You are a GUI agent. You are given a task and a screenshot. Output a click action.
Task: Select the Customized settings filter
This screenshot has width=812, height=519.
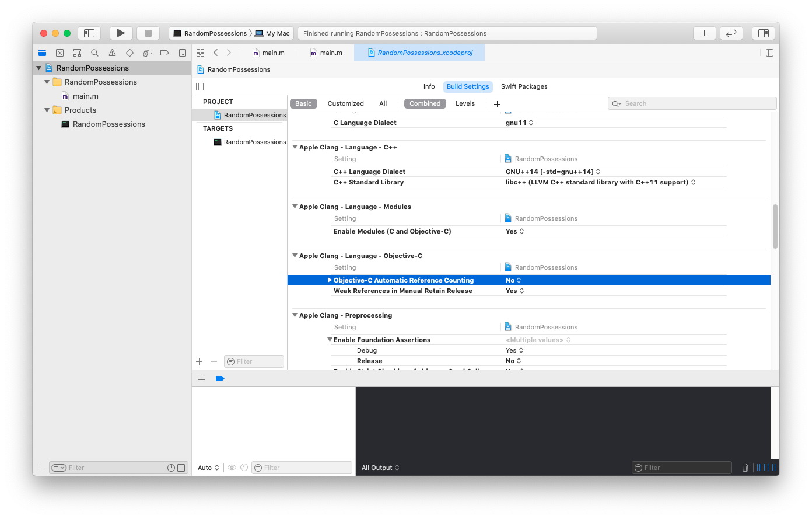pyautogui.click(x=345, y=103)
